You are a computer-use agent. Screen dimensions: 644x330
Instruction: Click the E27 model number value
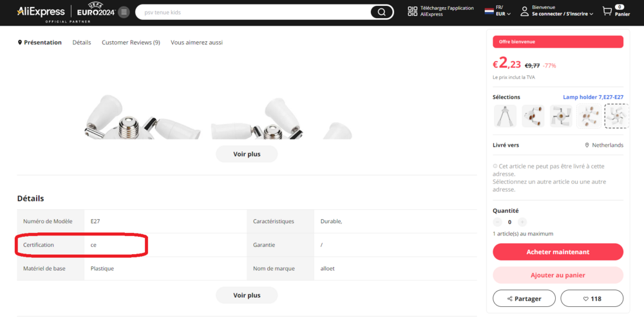pyautogui.click(x=95, y=221)
